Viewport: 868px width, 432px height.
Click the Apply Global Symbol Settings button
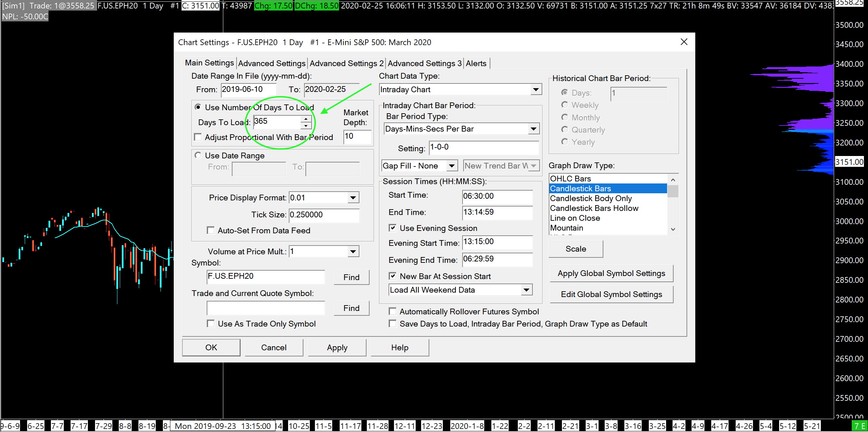611,273
